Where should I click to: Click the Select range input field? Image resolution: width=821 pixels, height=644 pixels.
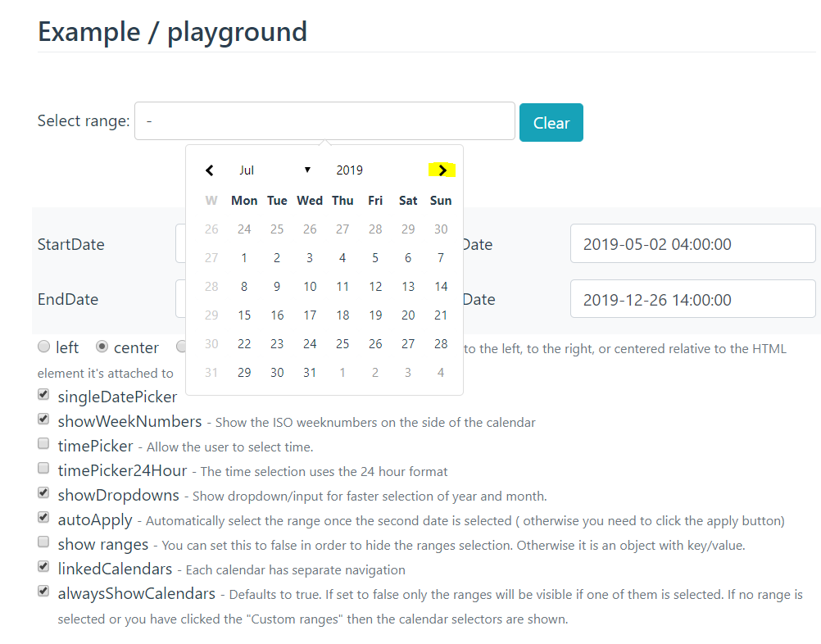324,120
